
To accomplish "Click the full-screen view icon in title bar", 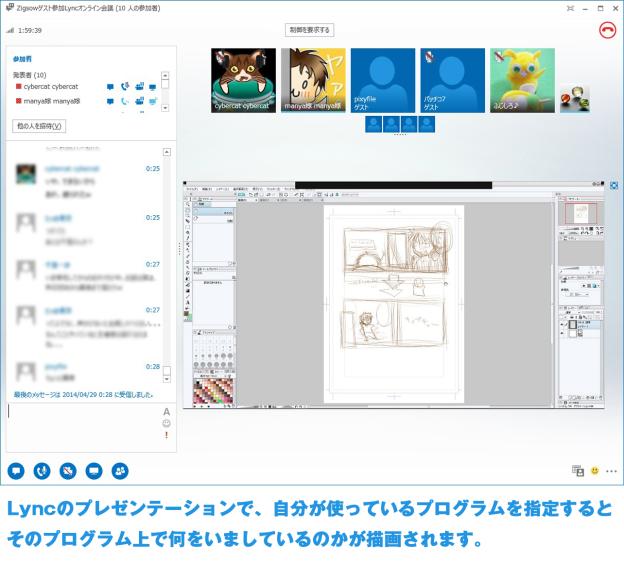I will (x=570, y=8).
